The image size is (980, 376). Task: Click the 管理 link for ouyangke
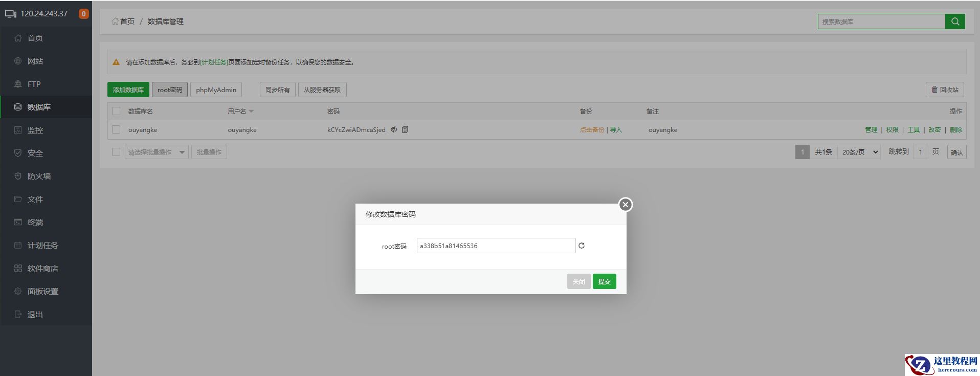point(871,129)
